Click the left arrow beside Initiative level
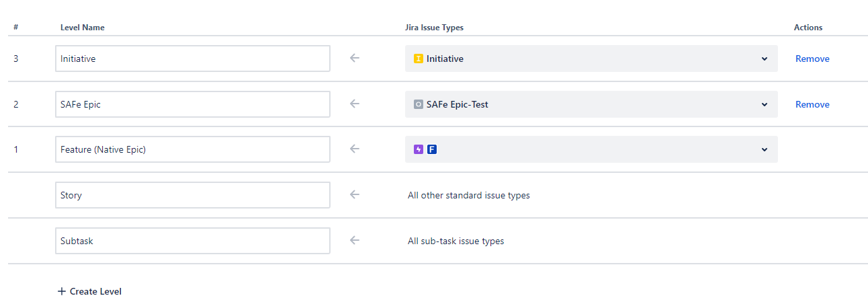868x302 pixels. click(355, 59)
